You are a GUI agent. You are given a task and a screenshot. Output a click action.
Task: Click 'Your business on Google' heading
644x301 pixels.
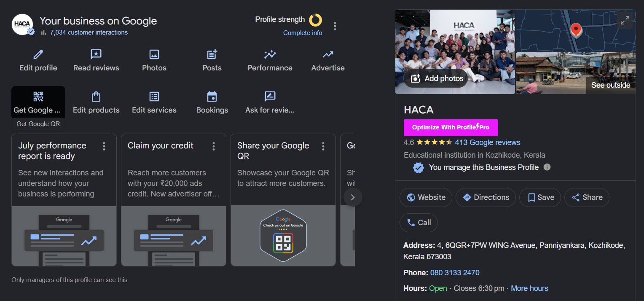click(x=98, y=21)
